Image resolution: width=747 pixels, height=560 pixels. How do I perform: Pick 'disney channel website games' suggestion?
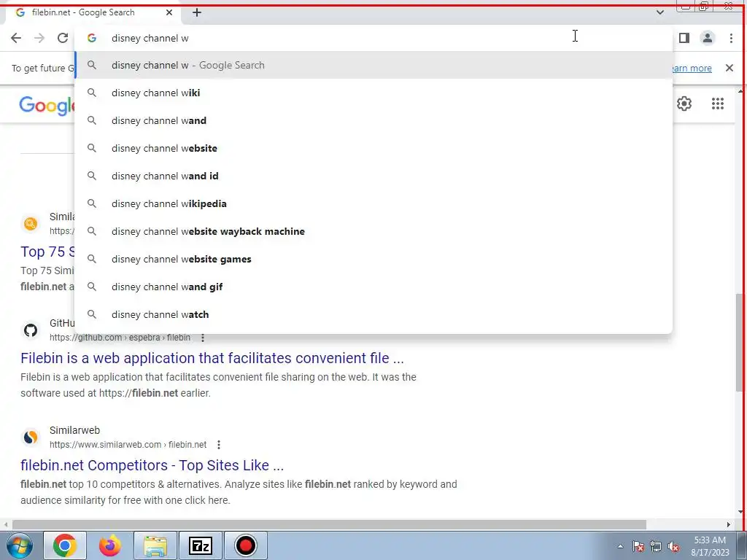coord(374,259)
